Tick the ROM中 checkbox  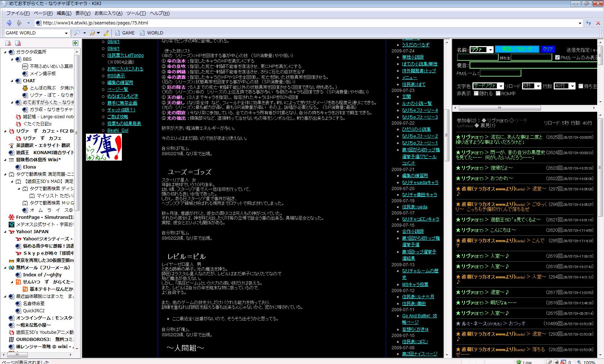pyautogui.click(x=498, y=93)
